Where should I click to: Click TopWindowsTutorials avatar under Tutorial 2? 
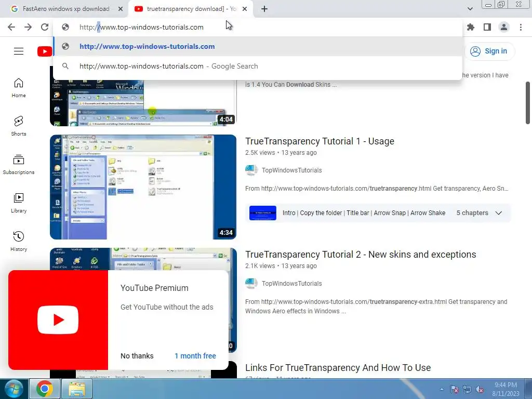pyautogui.click(x=251, y=284)
